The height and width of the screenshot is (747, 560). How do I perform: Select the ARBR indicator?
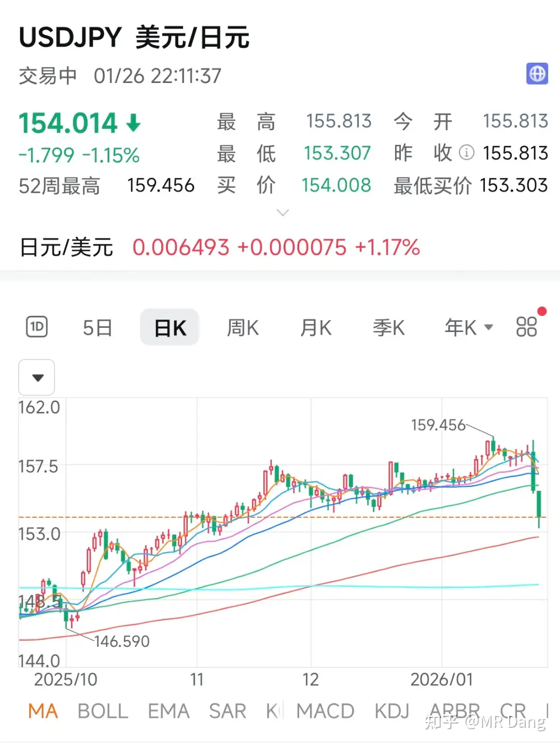click(453, 710)
